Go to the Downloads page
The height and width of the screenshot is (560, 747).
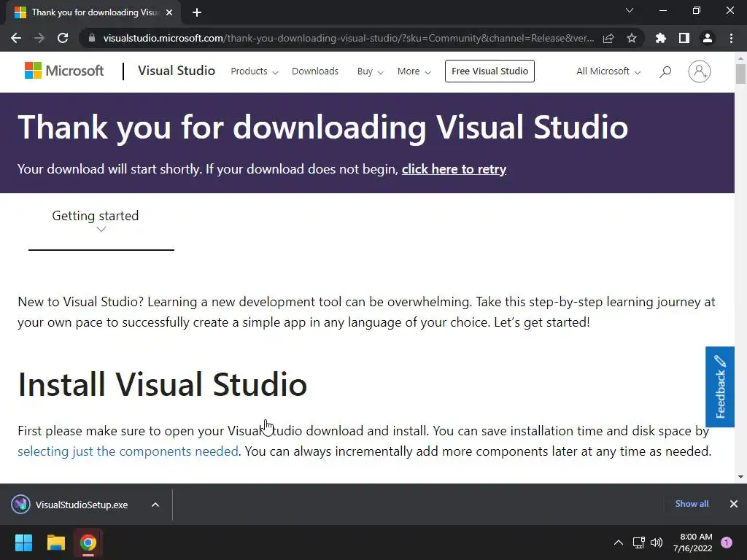[315, 71]
